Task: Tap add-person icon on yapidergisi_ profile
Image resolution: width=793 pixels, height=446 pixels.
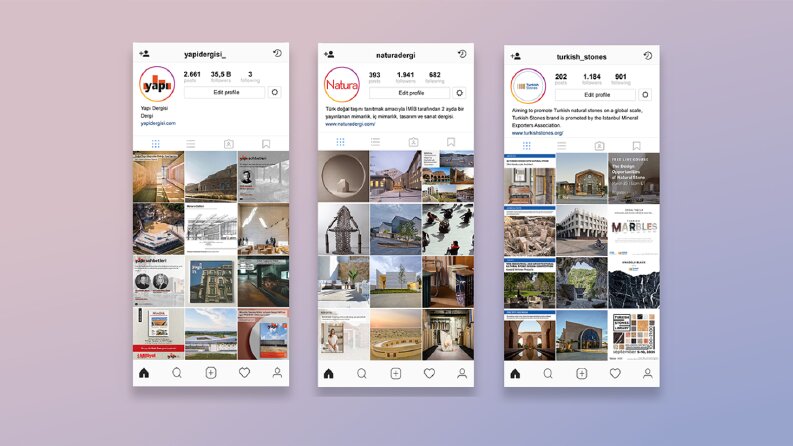Action: (x=144, y=53)
